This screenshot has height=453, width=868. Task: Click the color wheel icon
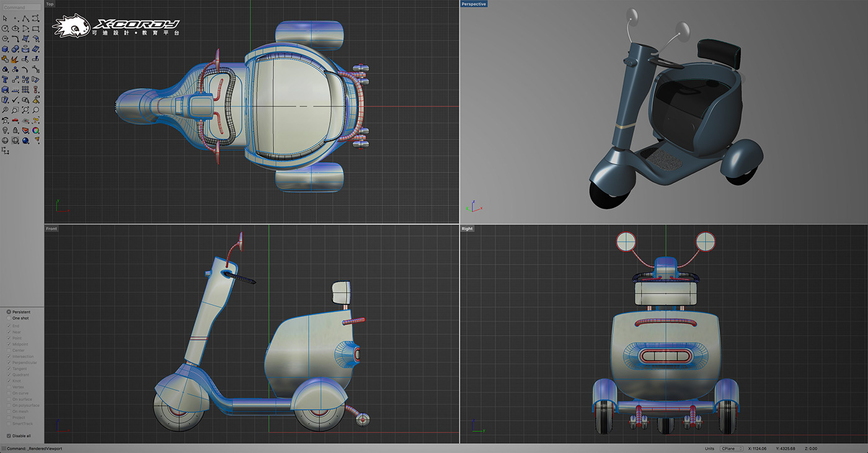coord(35,130)
